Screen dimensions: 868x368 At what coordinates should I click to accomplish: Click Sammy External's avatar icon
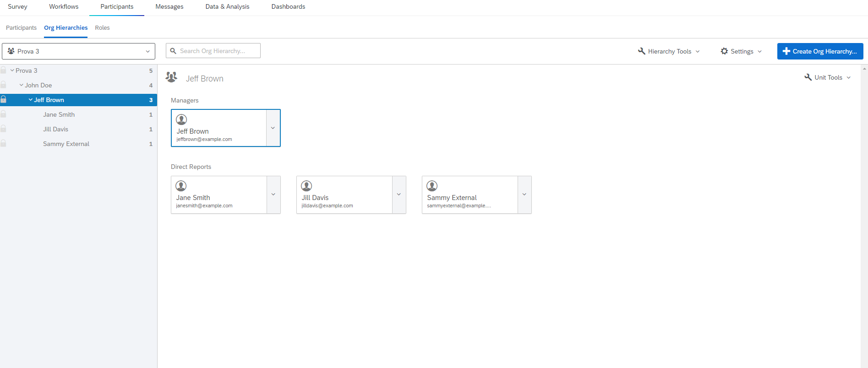click(x=432, y=186)
